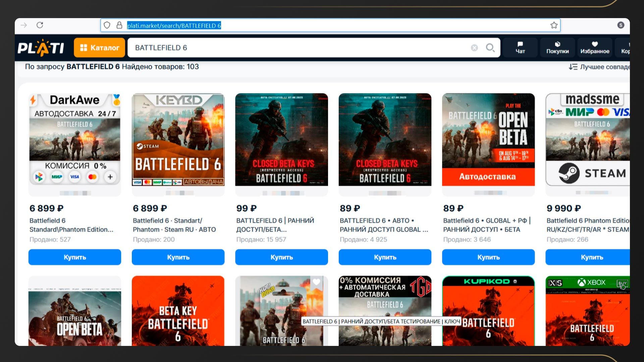This screenshot has width=644, height=362.
Task: Expand the Лучшее совпадение sort dropdown
Action: [599, 67]
